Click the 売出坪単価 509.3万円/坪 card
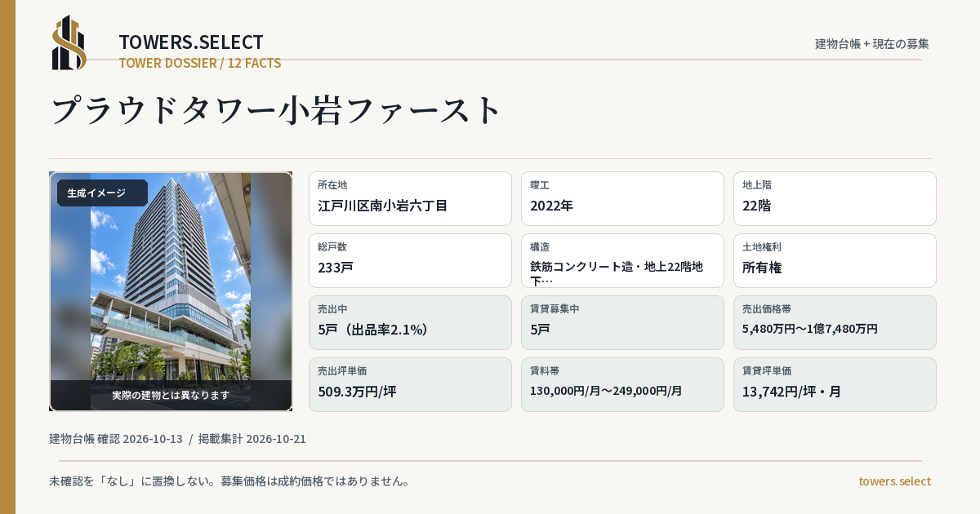This screenshot has height=514, width=980. 410,384
